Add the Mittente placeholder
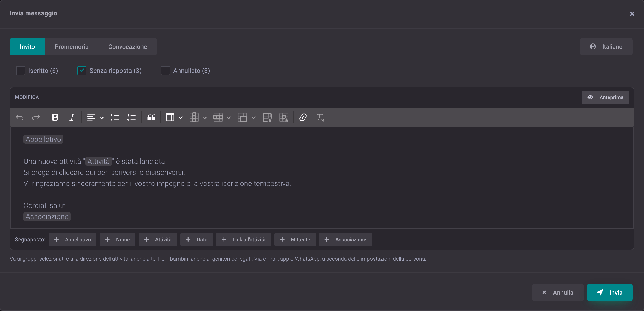The width and height of the screenshot is (644, 311). (x=295, y=240)
